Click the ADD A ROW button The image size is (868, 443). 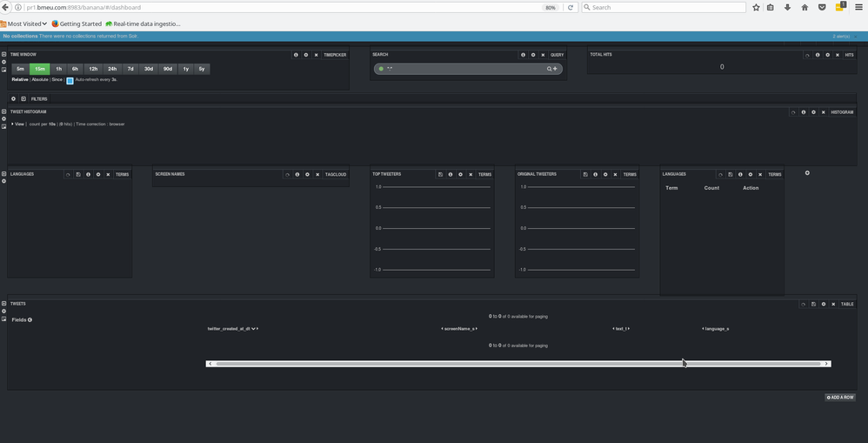point(840,397)
